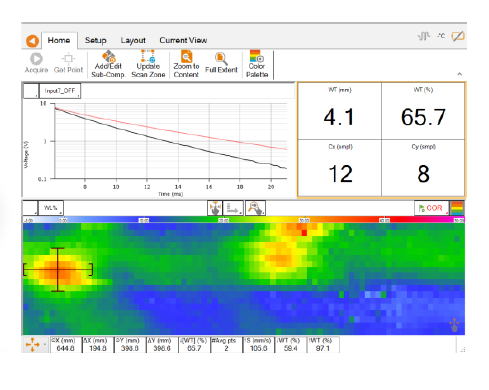This screenshot has height=390, width=489.
Task: Click the orange touch gesture icon on C-scan
Action: (454, 324)
